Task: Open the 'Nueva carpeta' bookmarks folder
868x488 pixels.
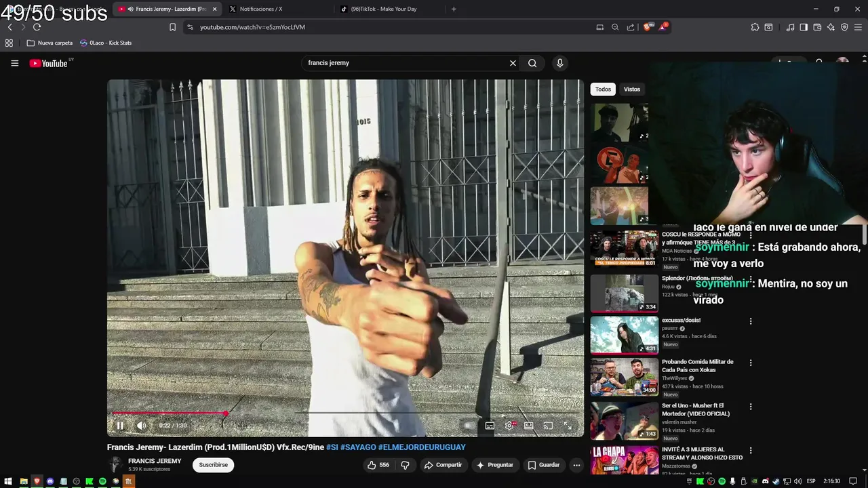Action: pos(50,43)
